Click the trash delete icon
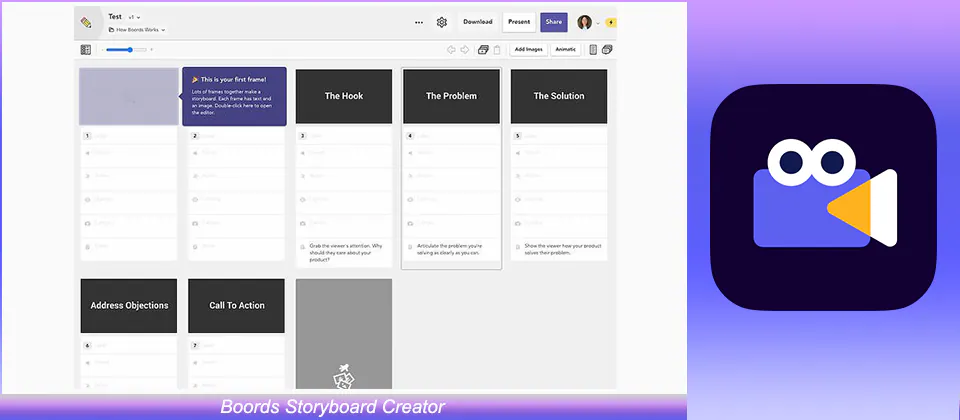 click(x=497, y=50)
